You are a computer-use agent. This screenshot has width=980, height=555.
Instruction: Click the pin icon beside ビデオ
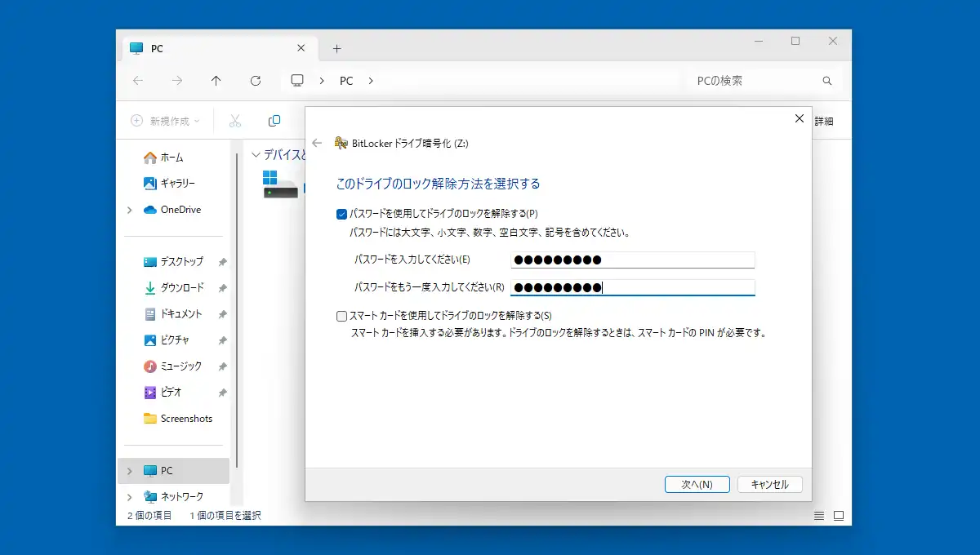222,393
